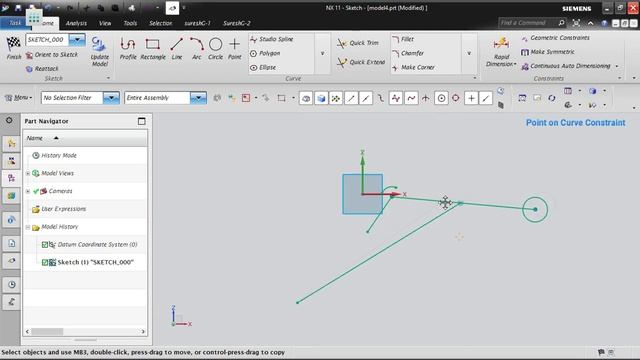This screenshot has height=360, width=640.
Task: Choose Polygon tool
Action: click(x=265, y=53)
